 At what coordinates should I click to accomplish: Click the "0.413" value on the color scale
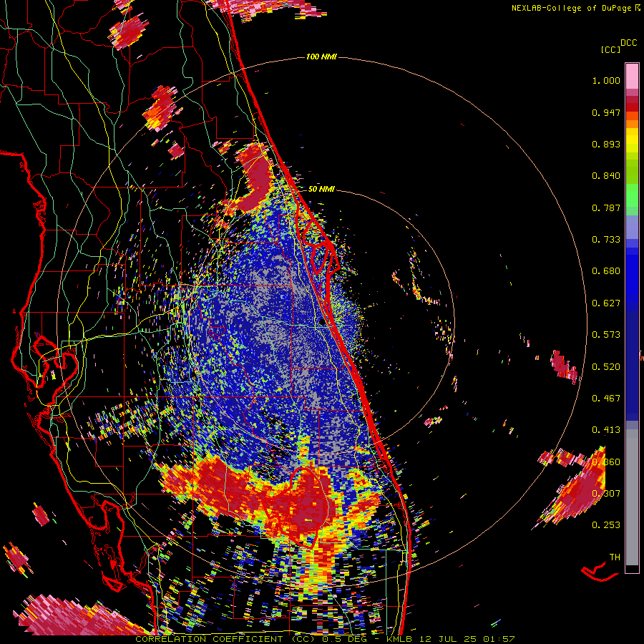606,430
